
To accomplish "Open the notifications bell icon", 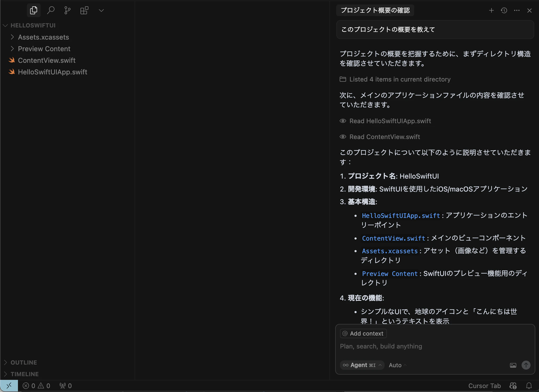I will click(x=529, y=386).
